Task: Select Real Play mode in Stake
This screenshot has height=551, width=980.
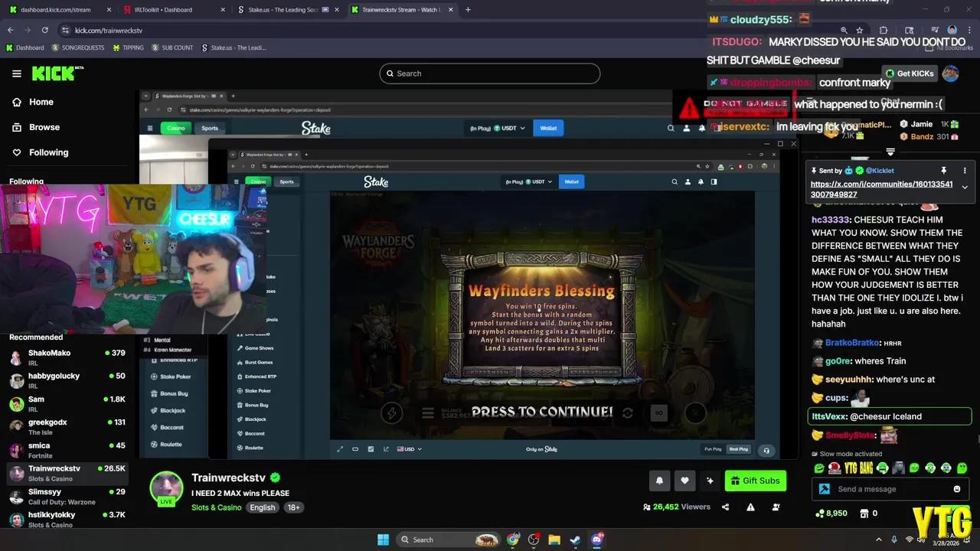Action: [739, 449]
